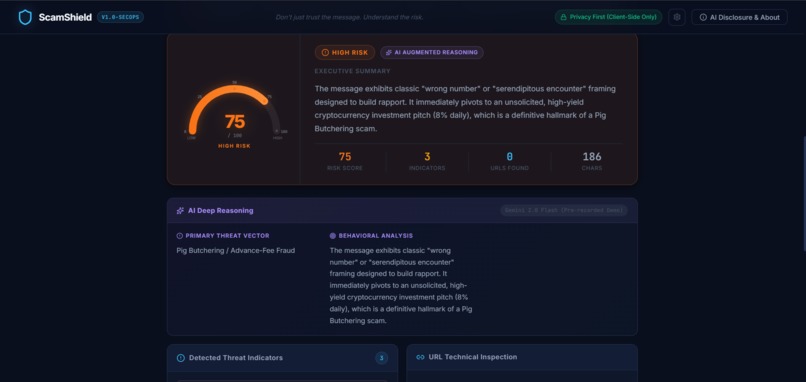
Task: Click the BEHAVIORAL ANALYSIS label
Action: (375, 236)
